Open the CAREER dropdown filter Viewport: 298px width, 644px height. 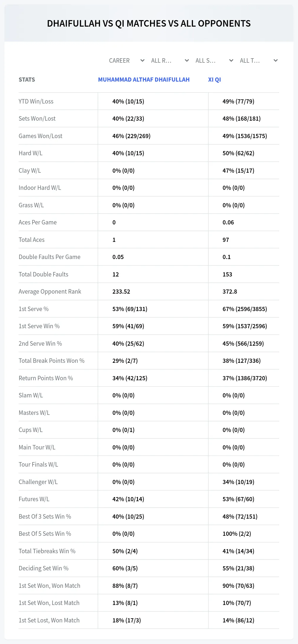click(126, 61)
